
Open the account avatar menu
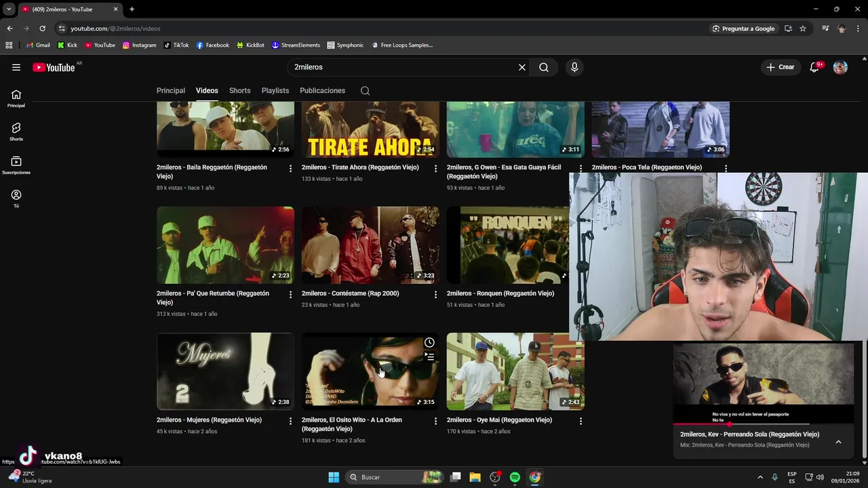[840, 67]
